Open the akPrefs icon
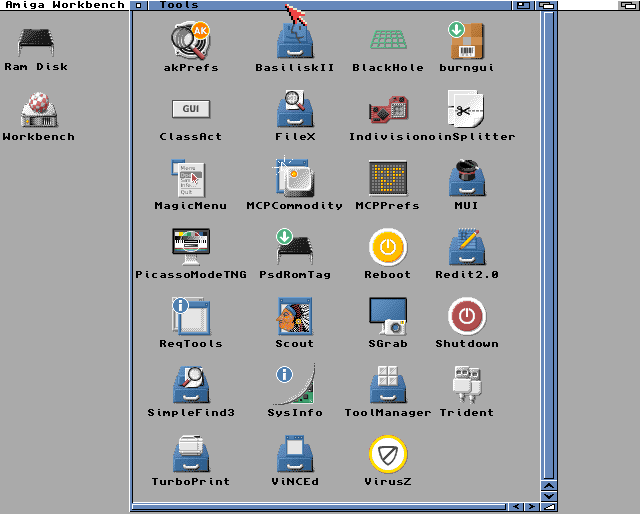The image size is (640, 514). pos(189,41)
